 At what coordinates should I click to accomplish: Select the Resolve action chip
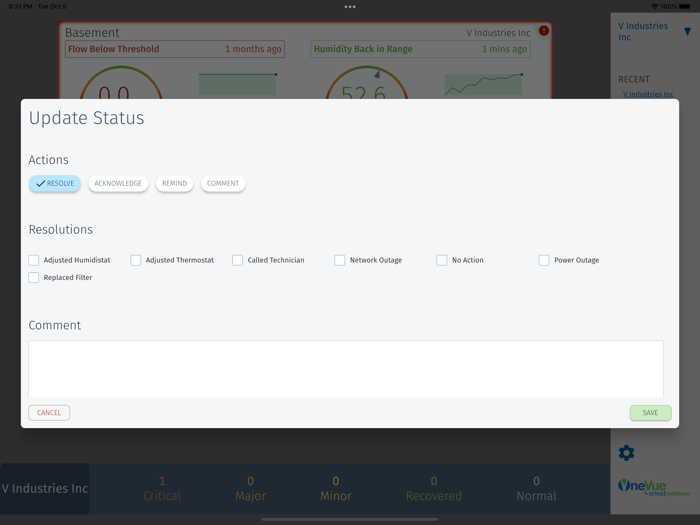(x=54, y=183)
